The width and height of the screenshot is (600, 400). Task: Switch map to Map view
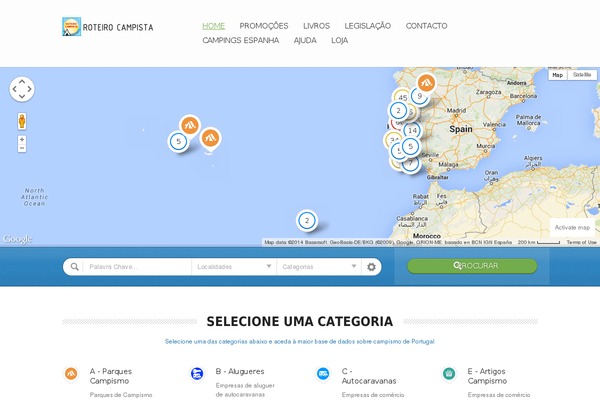pyautogui.click(x=558, y=75)
